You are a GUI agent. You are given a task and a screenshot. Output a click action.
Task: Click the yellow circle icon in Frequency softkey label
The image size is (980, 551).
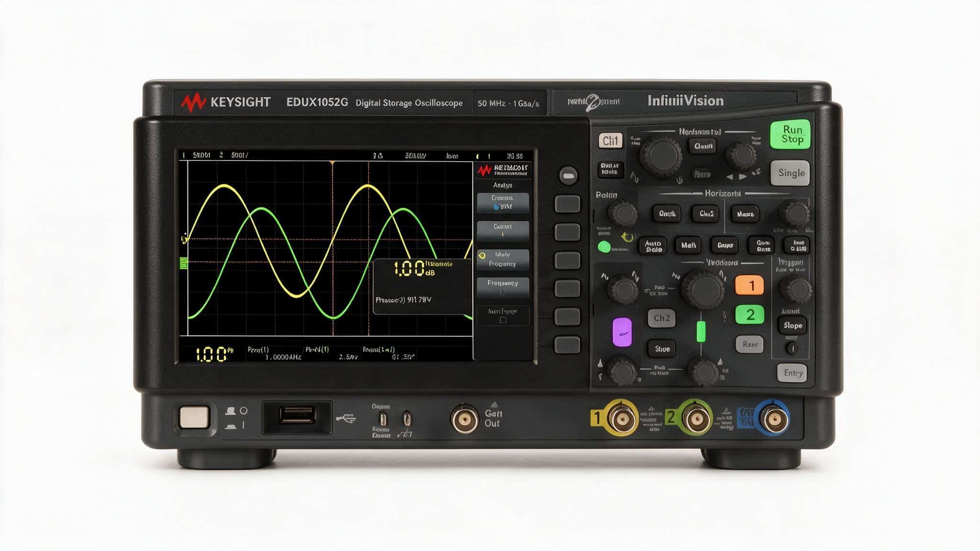tap(482, 255)
